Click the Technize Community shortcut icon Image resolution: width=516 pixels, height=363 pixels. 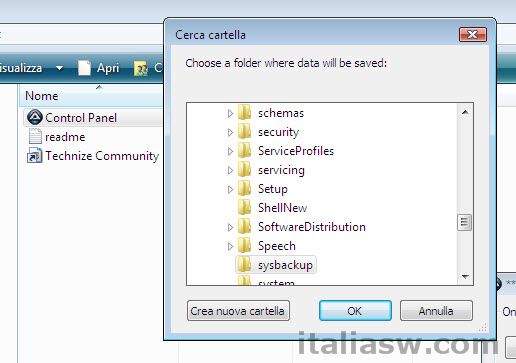34,155
